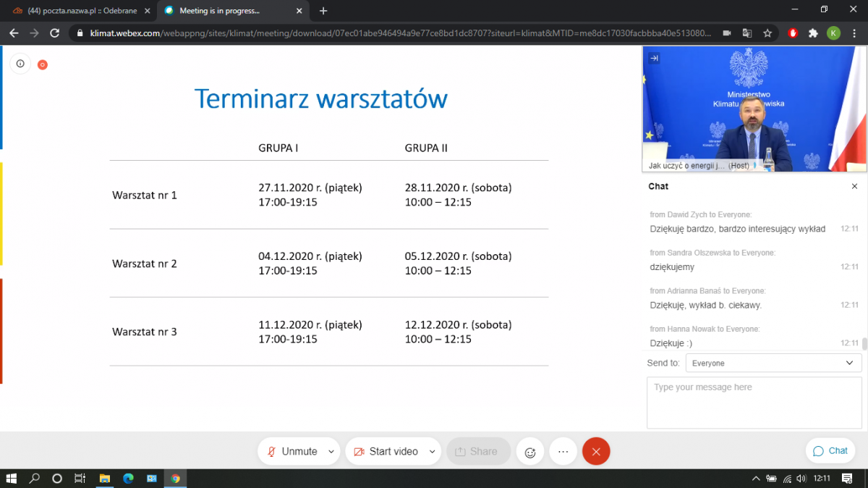Show hidden tray icons chevron
Viewport: 868px width, 488px height.
point(756,479)
